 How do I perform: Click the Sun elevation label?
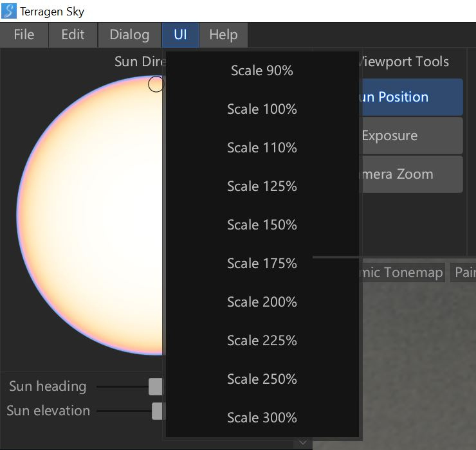point(48,411)
